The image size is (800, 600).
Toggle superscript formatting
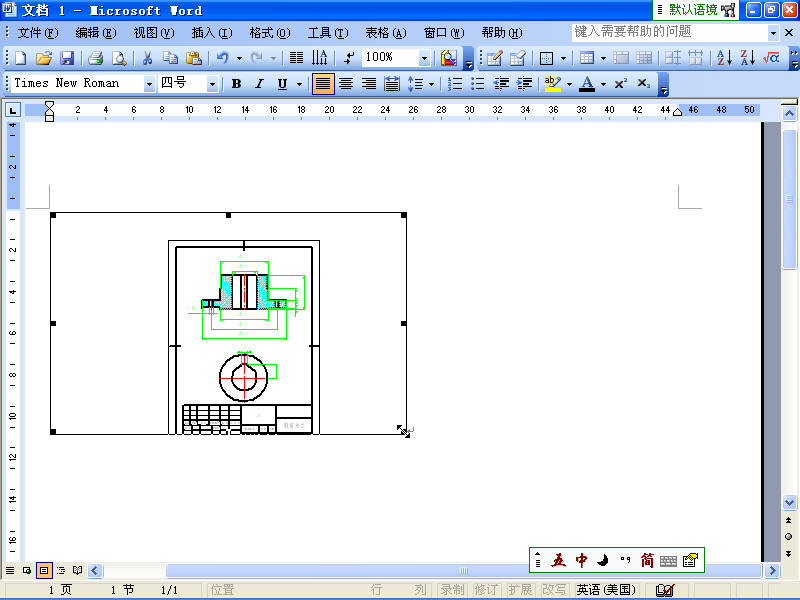pos(620,84)
